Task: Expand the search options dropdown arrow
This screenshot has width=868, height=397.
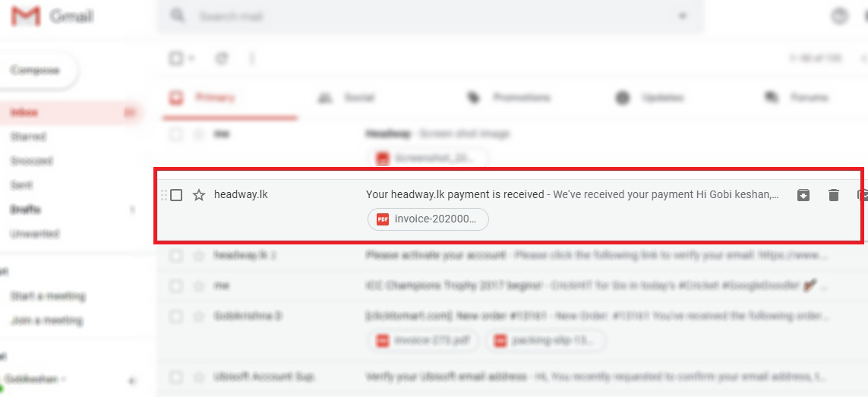Action: [x=683, y=16]
